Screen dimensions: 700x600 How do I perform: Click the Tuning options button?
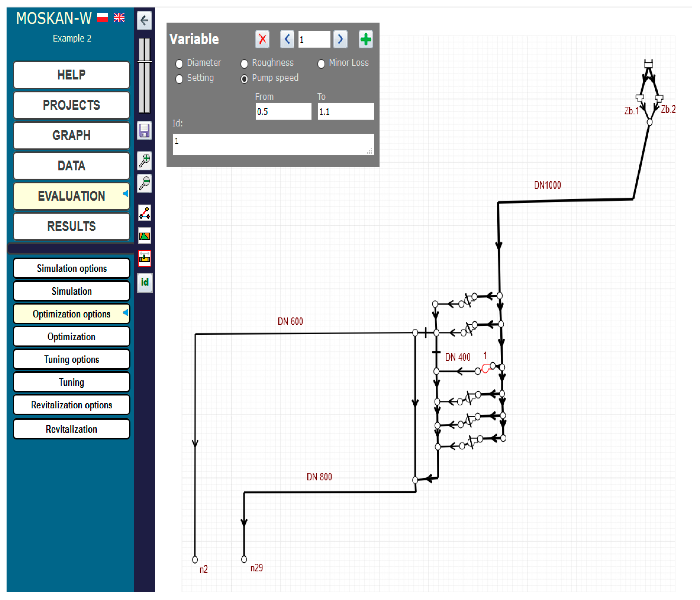click(72, 359)
